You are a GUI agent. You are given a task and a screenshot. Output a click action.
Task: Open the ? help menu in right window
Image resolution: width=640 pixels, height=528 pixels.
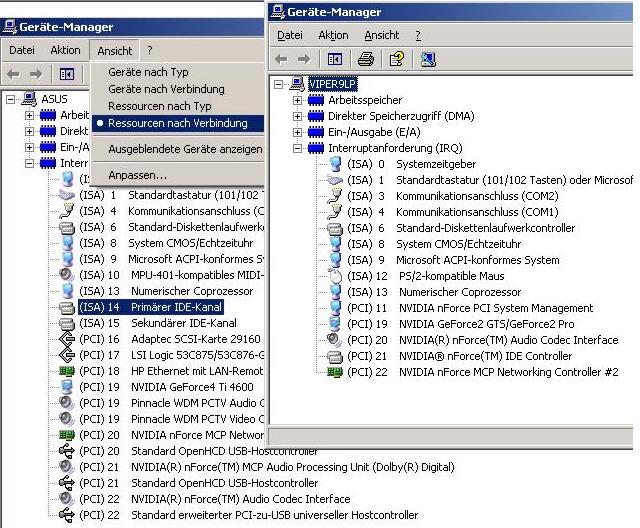click(x=418, y=35)
